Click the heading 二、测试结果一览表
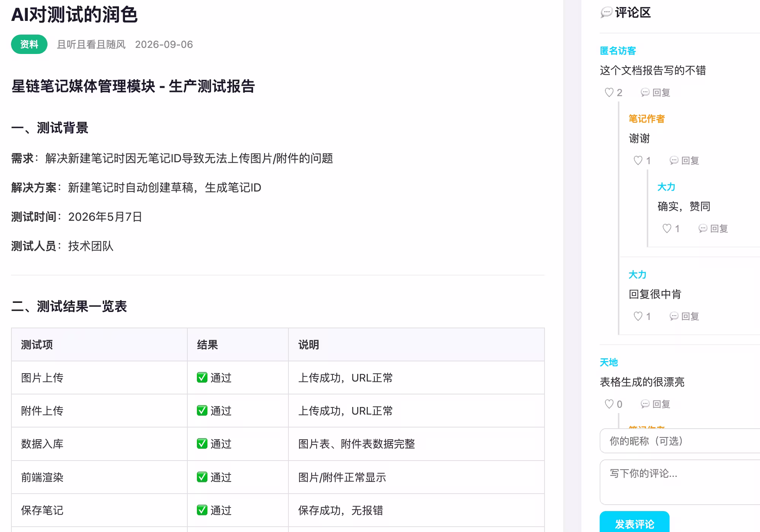The height and width of the screenshot is (532, 760). (x=69, y=306)
